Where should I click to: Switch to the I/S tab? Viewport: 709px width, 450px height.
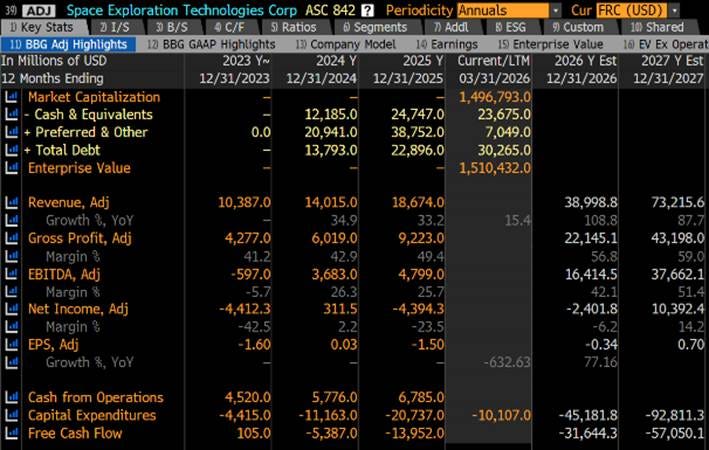(115, 28)
